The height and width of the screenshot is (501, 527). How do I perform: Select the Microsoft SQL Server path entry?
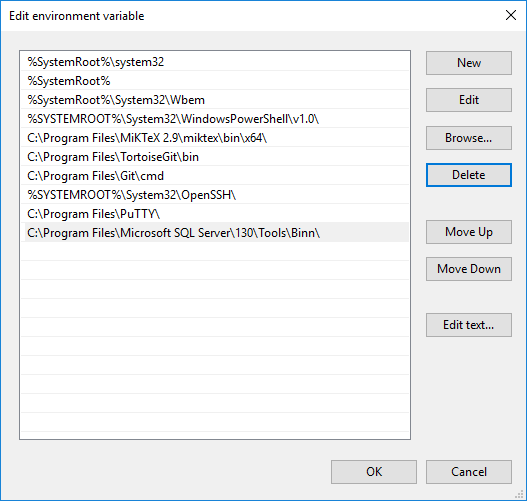click(215, 233)
